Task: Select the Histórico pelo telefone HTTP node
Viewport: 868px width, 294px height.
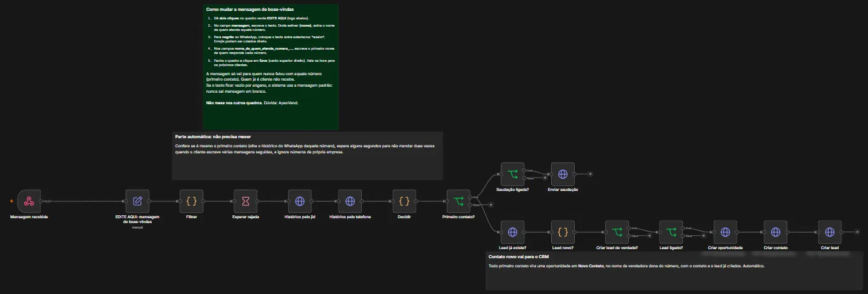Action: click(x=350, y=201)
